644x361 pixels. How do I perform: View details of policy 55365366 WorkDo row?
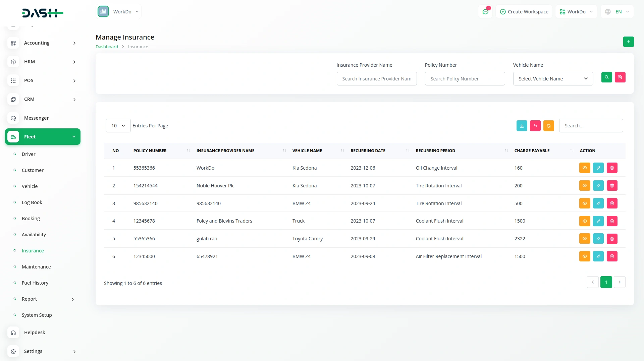584,168
